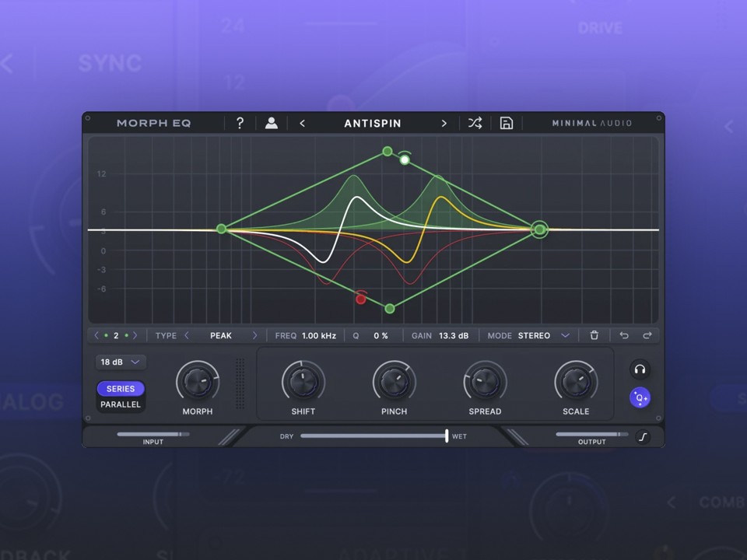Open the STEREO mode dropdown
This screenshot has width=747, height=560.
(544, 335)
